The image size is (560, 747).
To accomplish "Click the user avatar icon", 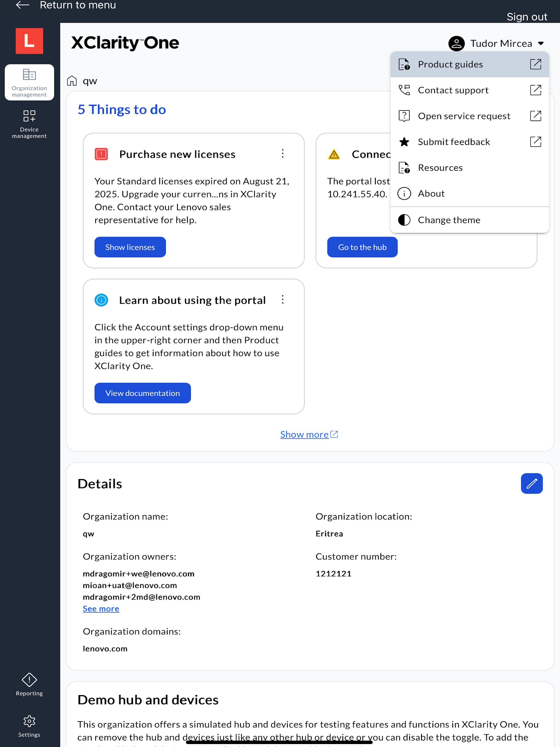I will [456, 43].
